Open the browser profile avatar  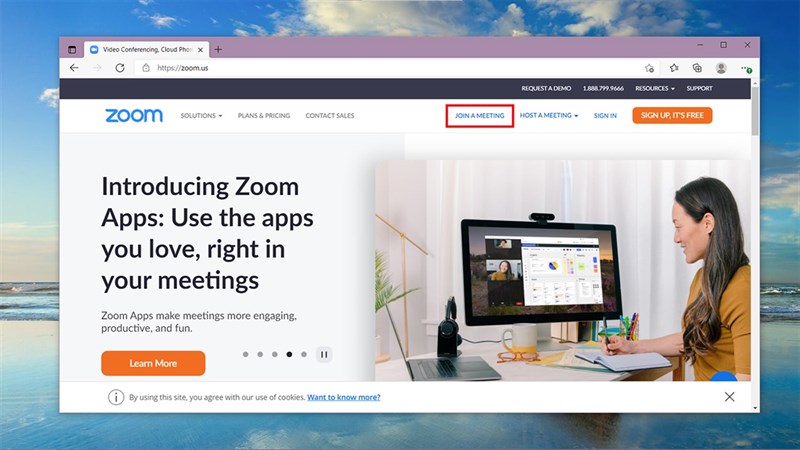click(721, 67)
